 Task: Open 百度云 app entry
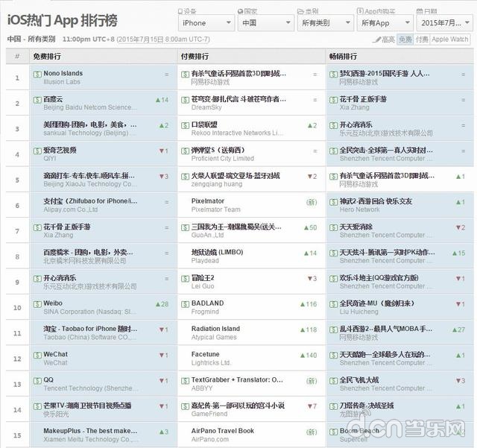[53, 99]
